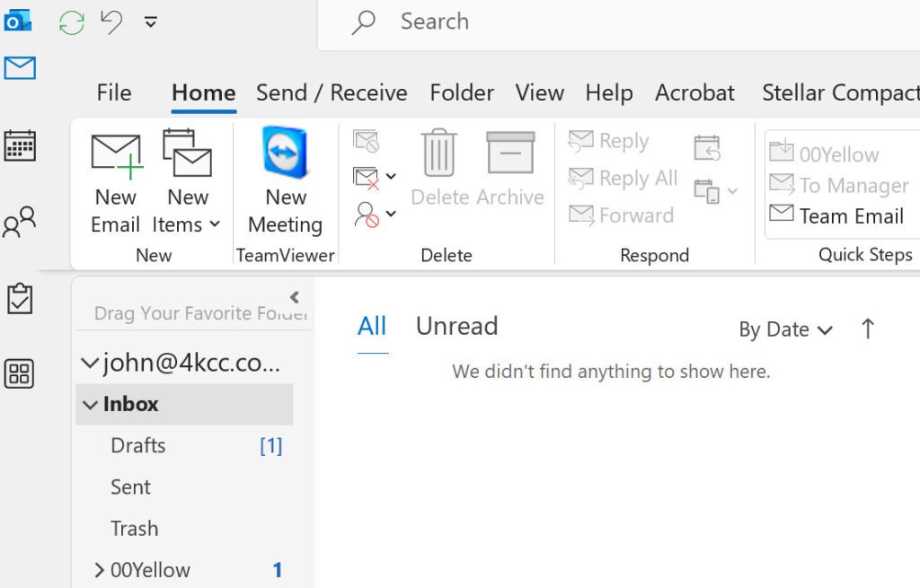Open the Tasks clipboard icon
This screenshot has width=920, height=588.
20,299
